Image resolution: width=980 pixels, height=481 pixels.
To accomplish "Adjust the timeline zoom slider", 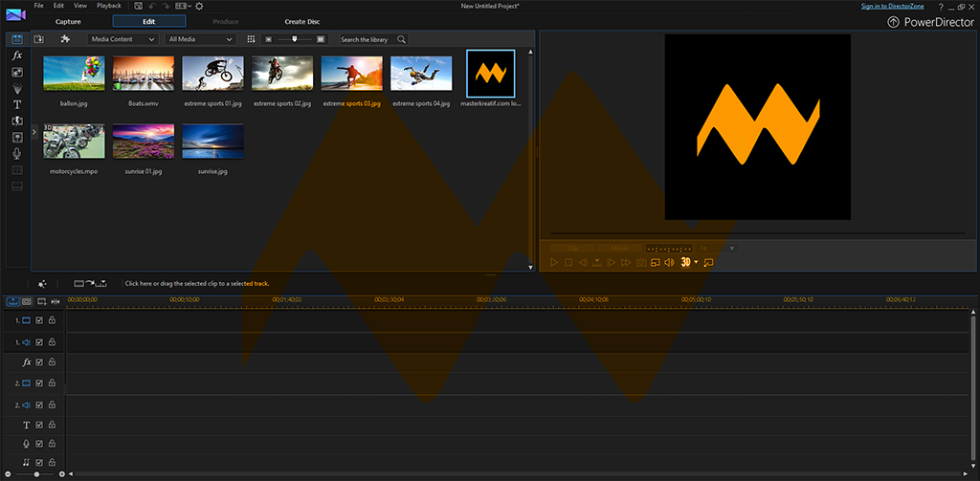I will click(36, 474).
